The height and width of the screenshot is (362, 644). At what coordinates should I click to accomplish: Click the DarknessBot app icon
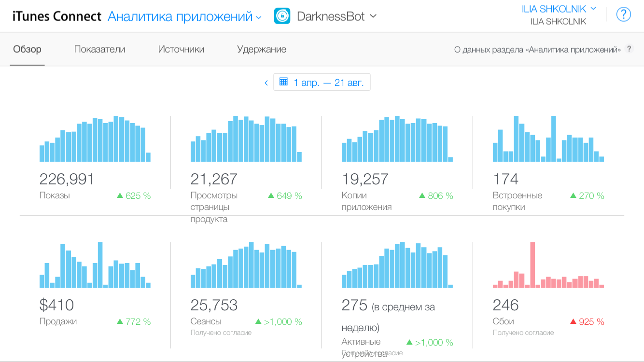click(282, 16)
